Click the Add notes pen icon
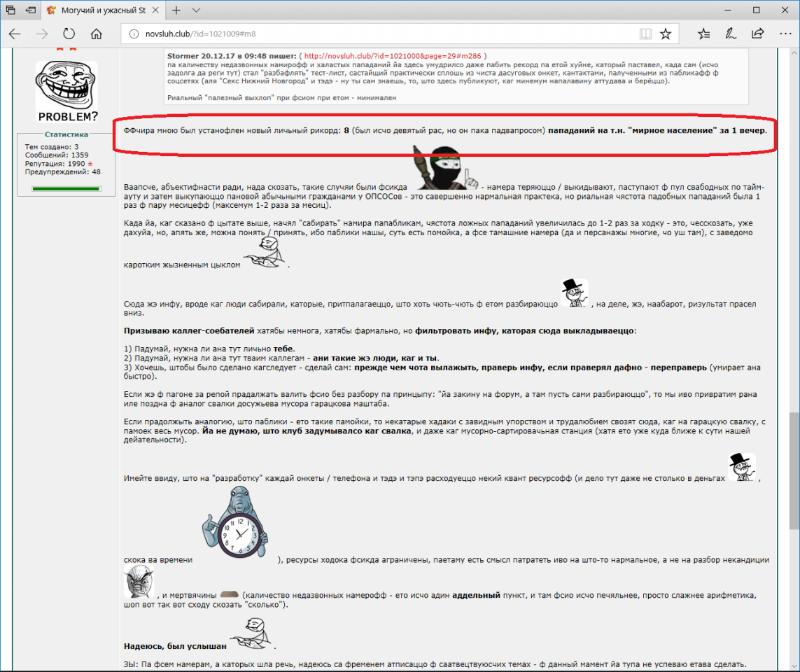The height and width of the screenshot is (672, 800). (731, 34)
